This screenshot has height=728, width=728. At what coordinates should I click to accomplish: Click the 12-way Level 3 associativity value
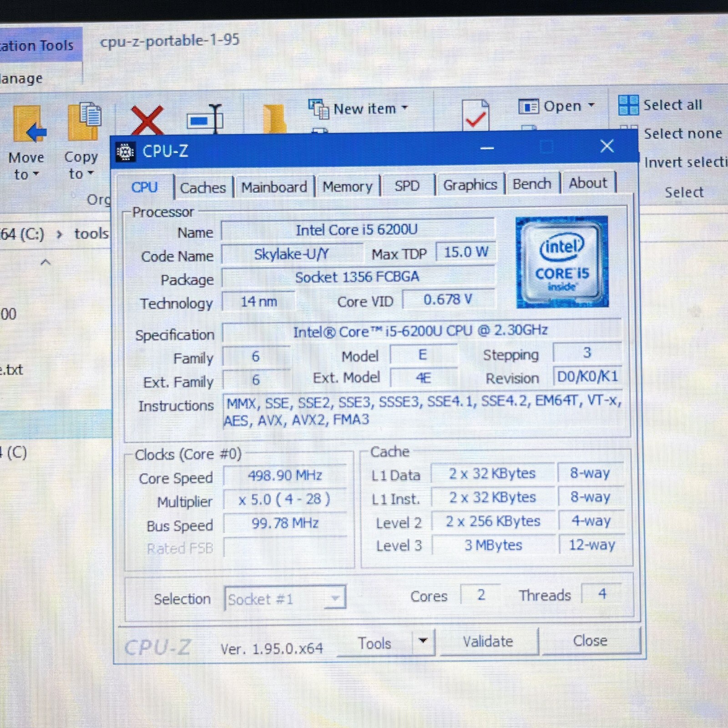[591, 544]
